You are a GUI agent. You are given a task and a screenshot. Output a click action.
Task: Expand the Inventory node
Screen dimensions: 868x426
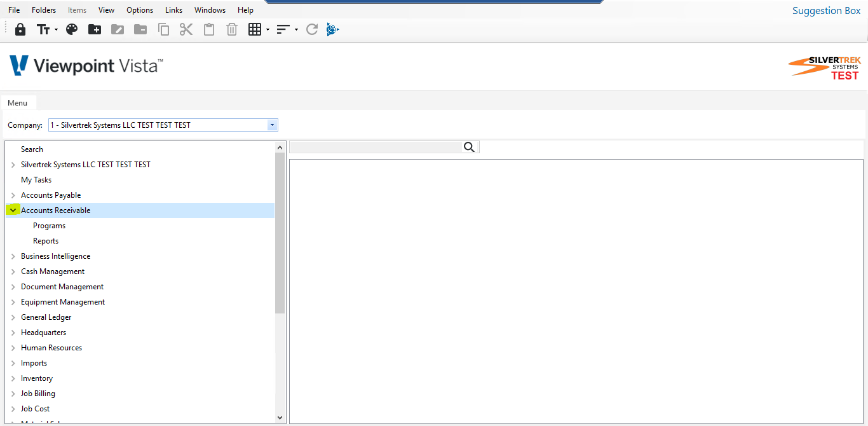[13, 378]
